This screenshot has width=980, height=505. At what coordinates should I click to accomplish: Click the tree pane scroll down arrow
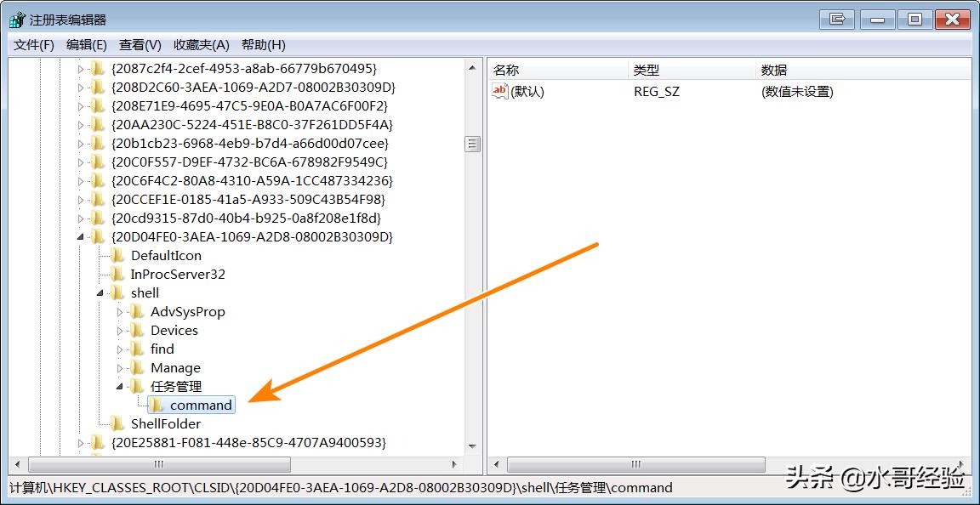point(473,446)
